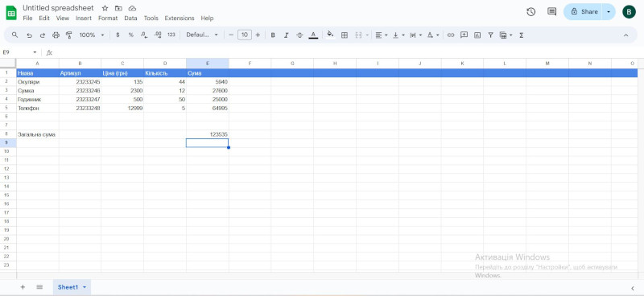This screenshot has height=296, width=644.
Task: Insert a chart
Action: point(477,35)
